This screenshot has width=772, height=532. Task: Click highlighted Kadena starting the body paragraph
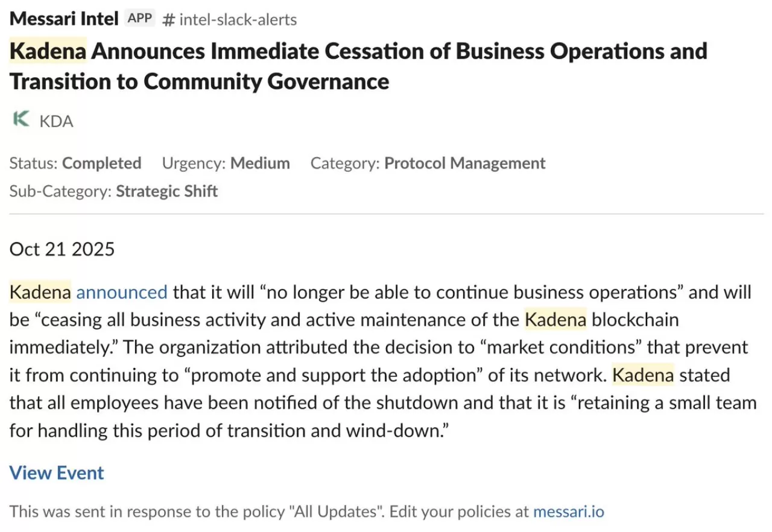tap(40, 292)
